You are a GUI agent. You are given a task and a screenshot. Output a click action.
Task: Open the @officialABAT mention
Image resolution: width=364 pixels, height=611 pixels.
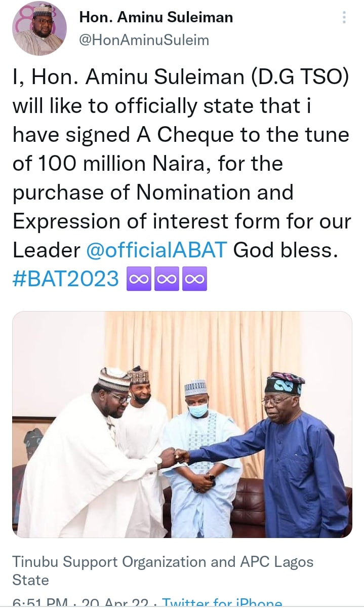point(156,250)
